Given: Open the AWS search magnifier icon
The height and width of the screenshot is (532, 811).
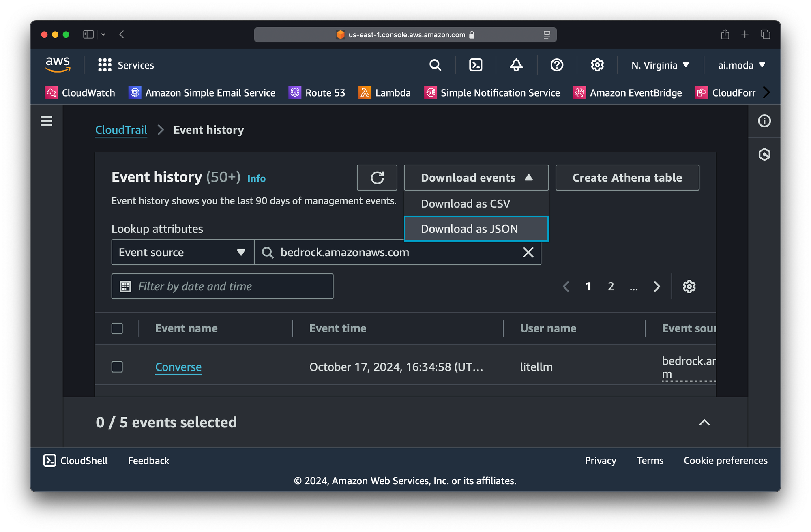Looking at the screenshot, I should tap(435, 65).
